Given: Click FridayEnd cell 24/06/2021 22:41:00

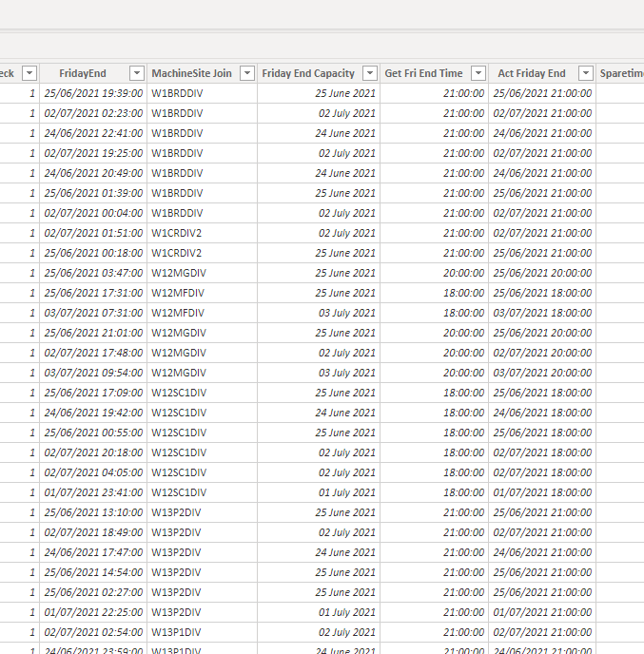Looking at the screenshot, I should point(93,133).
